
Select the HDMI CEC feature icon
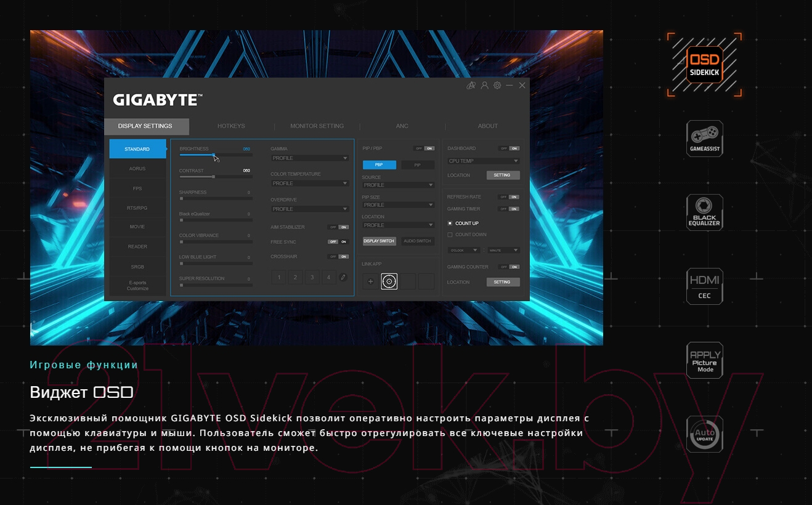[x=705, y=286]
